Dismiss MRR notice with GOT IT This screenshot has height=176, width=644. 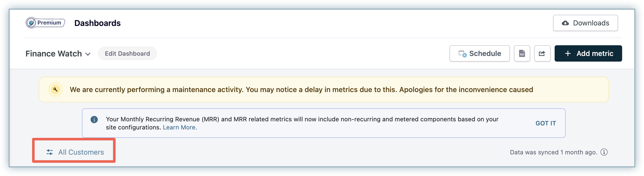tap(545, 123)
